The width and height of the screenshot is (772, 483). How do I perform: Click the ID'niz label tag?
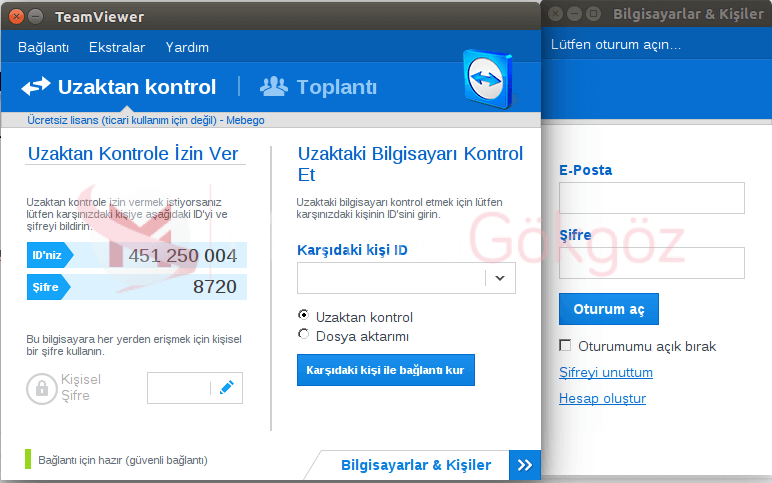coord(50,255)
